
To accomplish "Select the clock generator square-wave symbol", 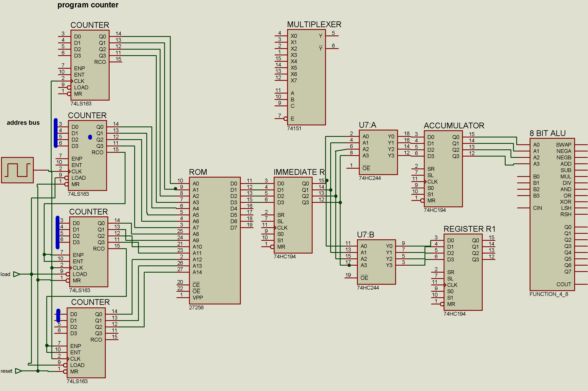I will 17,170.
